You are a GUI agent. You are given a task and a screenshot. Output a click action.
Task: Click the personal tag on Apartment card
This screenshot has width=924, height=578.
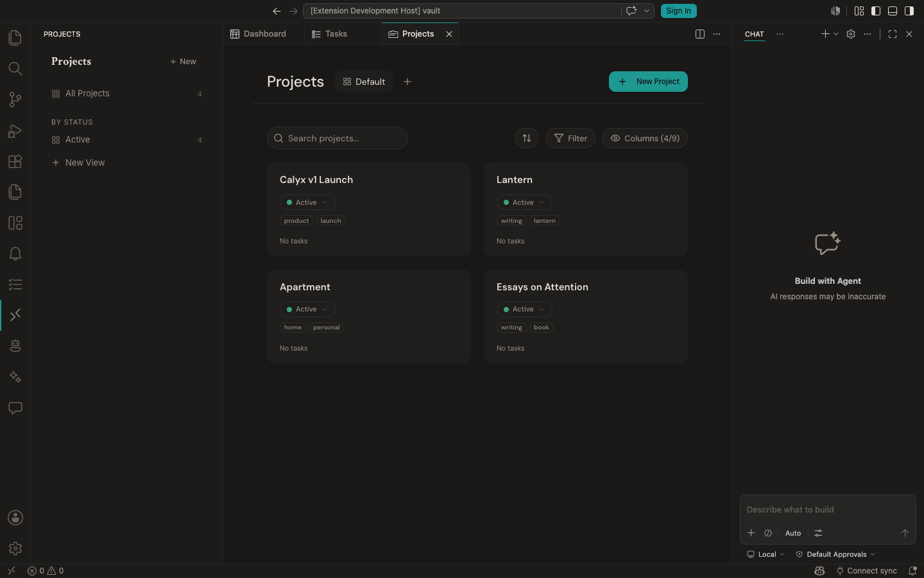point(327,328)
